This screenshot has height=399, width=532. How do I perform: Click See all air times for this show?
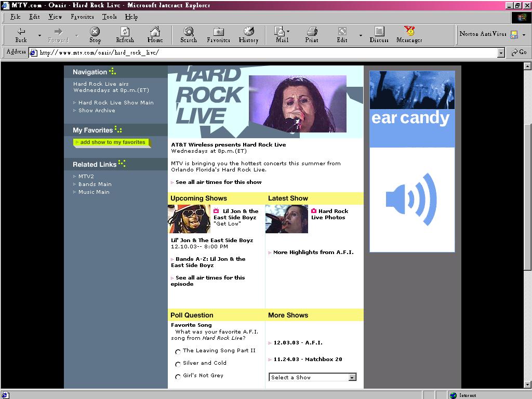click(219, 182)
